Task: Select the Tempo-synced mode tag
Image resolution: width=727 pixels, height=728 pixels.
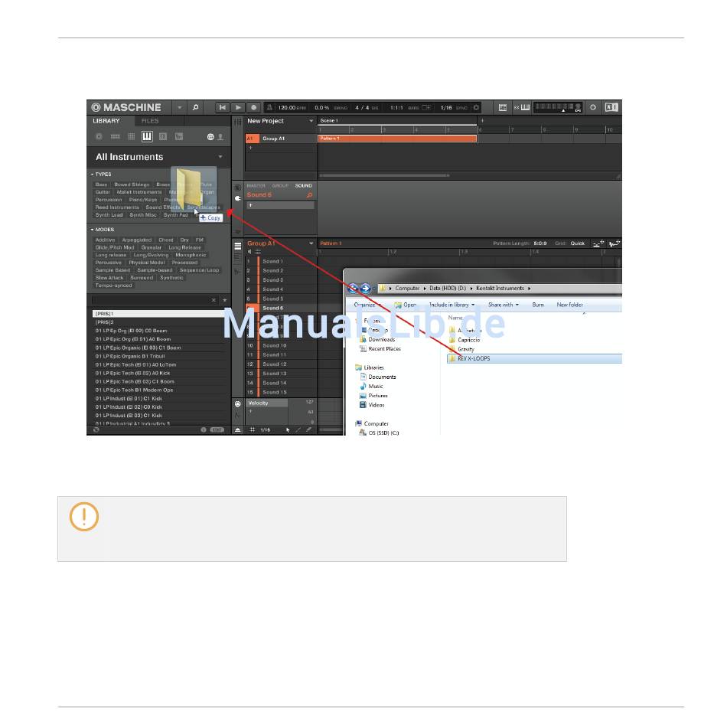Action: pyautogui.click(x=114, y=285)
